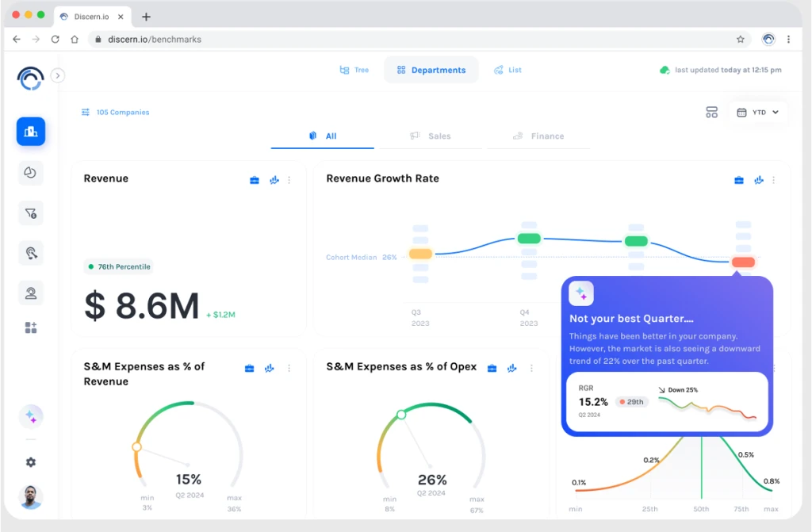Open the benchmarks bar chart sidebar icon

[31, 132]
